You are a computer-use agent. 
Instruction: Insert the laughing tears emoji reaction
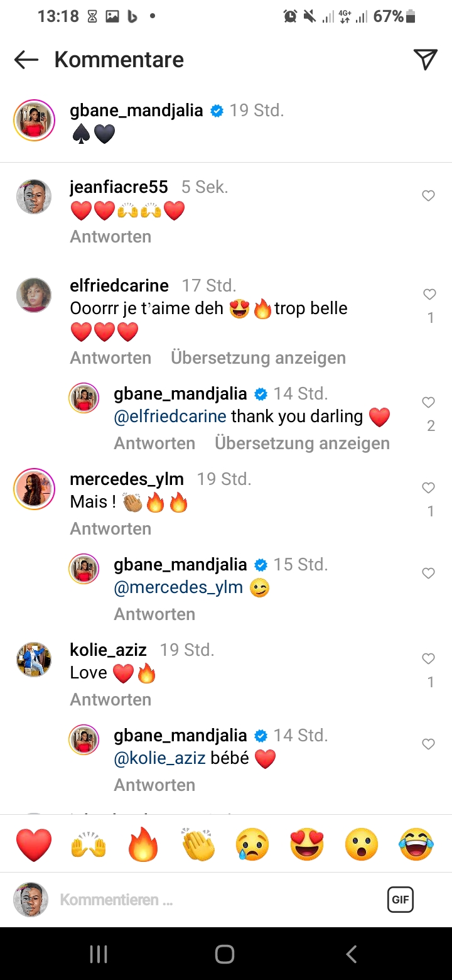(416, 845)
